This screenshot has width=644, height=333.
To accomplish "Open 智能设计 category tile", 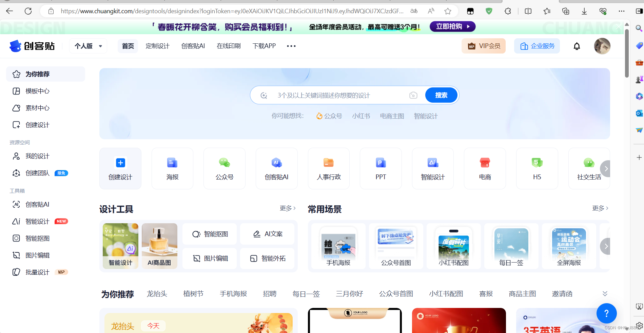I will pyautogui.click(x=433, y=168).
